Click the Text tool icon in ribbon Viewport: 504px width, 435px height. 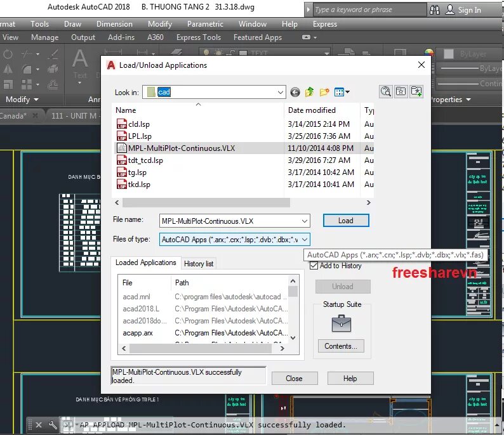(80, 59)
